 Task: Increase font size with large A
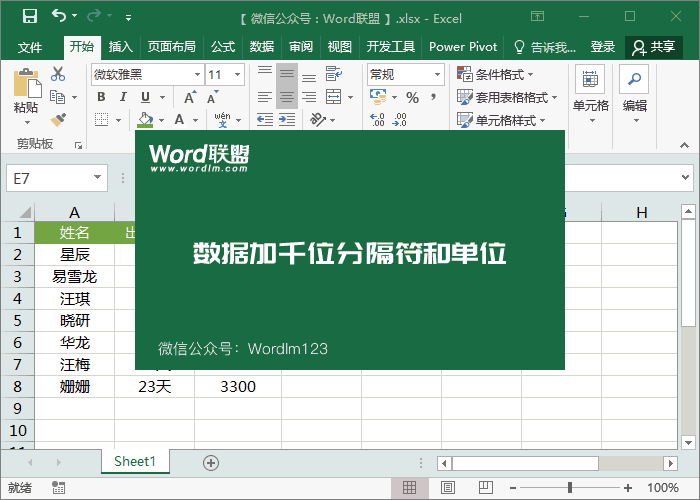pyautogui.click(x=190, y=97)
